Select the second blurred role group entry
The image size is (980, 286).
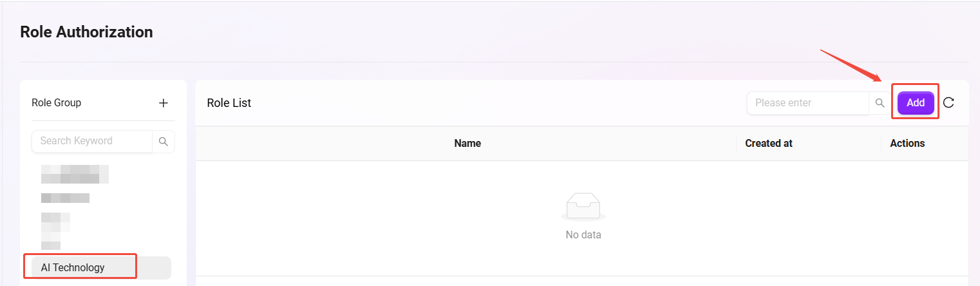(x=65, y=198)
